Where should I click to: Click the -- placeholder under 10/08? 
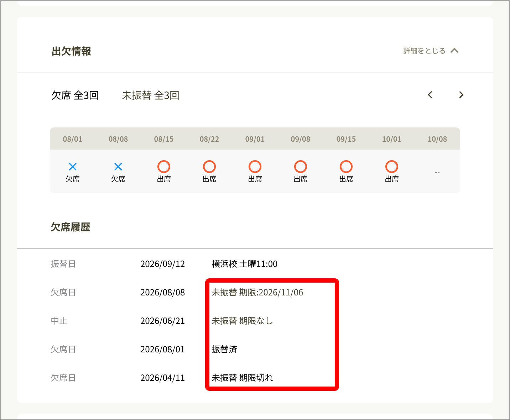[x=437, y=172]
